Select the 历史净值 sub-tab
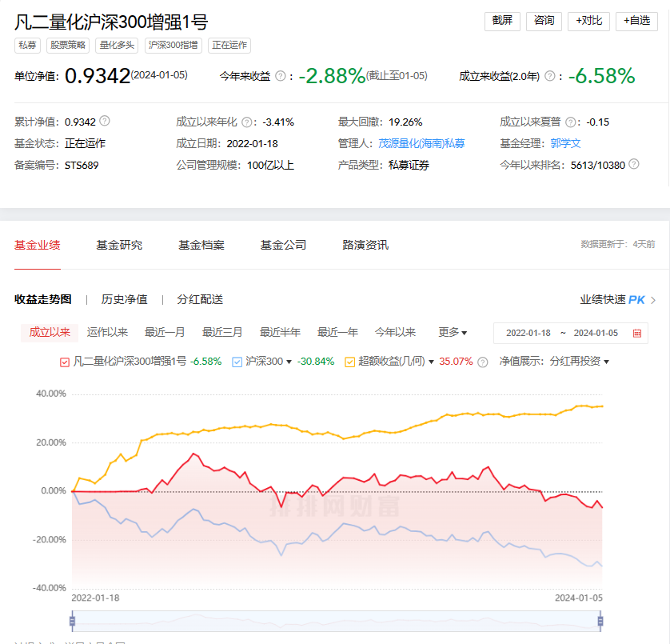The image size is (670, 644). click(125, 299)
